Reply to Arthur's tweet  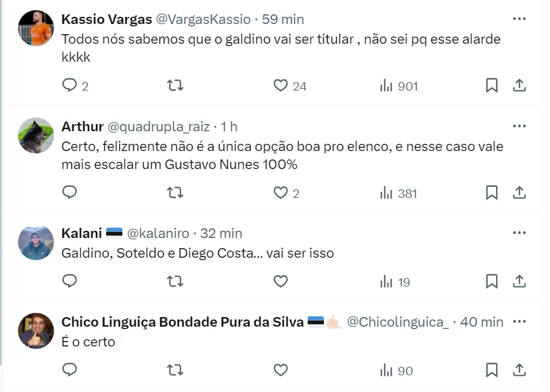tap(70, 192)
